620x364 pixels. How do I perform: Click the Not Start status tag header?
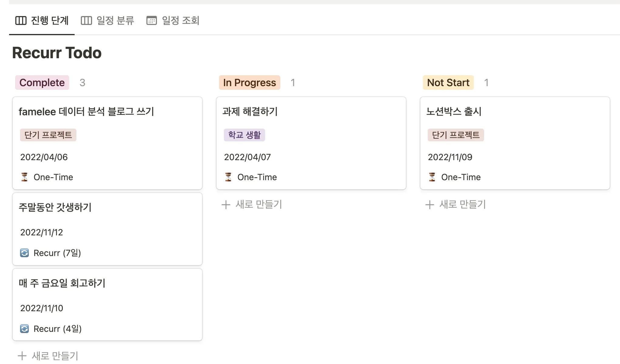448,83
